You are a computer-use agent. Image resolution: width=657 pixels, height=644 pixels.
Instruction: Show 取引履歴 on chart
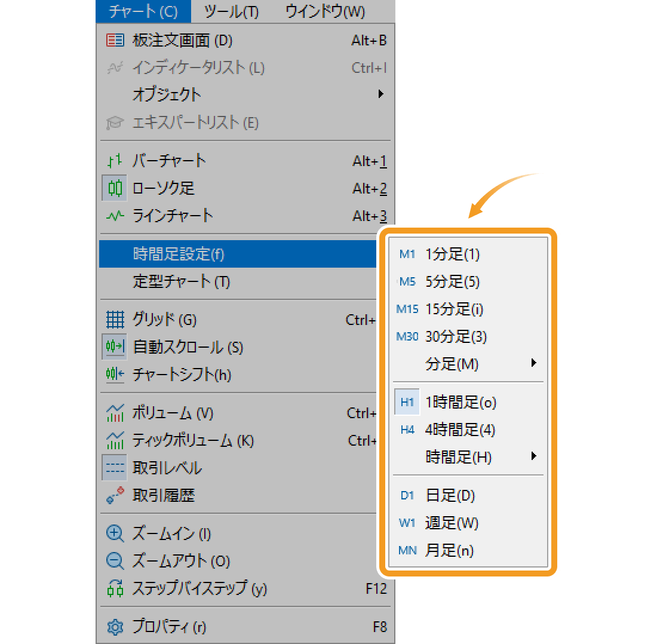[238, 496]
